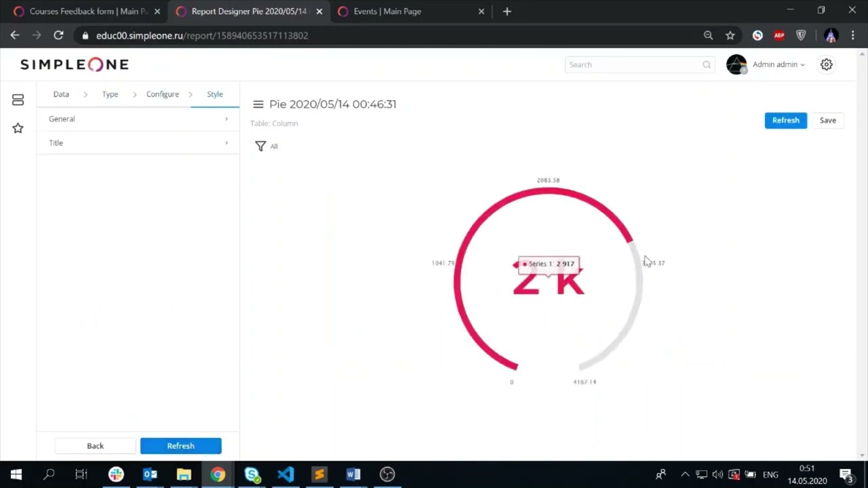
Task: Go to the Configure step tab
Action: coord(163,94)
